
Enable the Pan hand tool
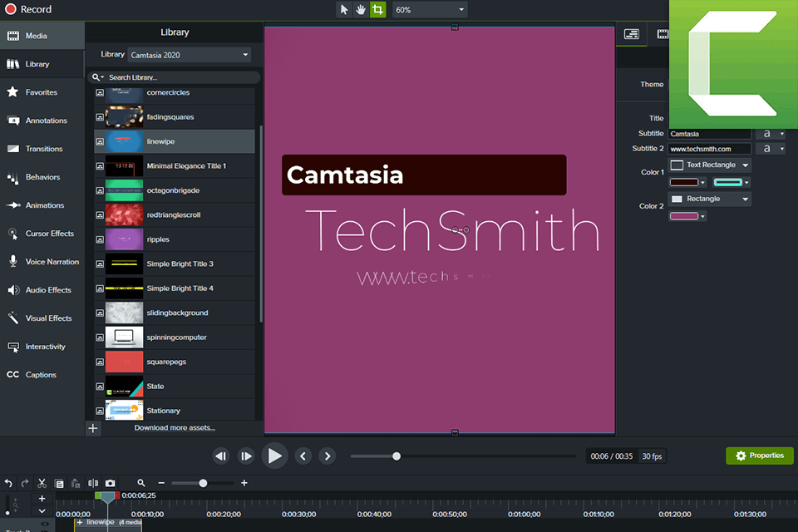pos(361,9)
